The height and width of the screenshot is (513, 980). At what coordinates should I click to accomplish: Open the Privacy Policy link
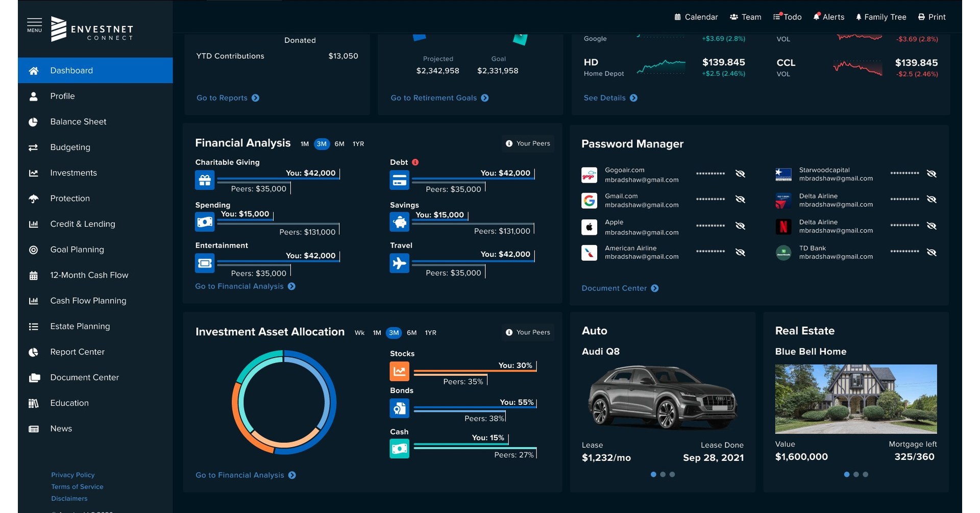click(x=72, y=475)
